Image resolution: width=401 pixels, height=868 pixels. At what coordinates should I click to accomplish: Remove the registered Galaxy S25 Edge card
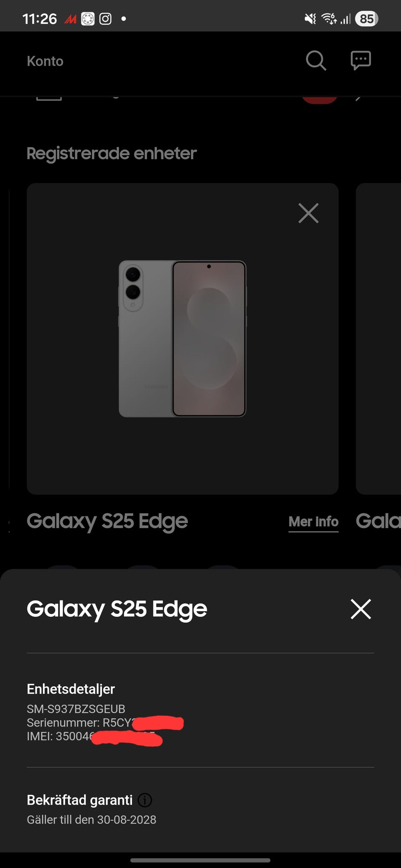pyautogui.click(x=309, y=213)
